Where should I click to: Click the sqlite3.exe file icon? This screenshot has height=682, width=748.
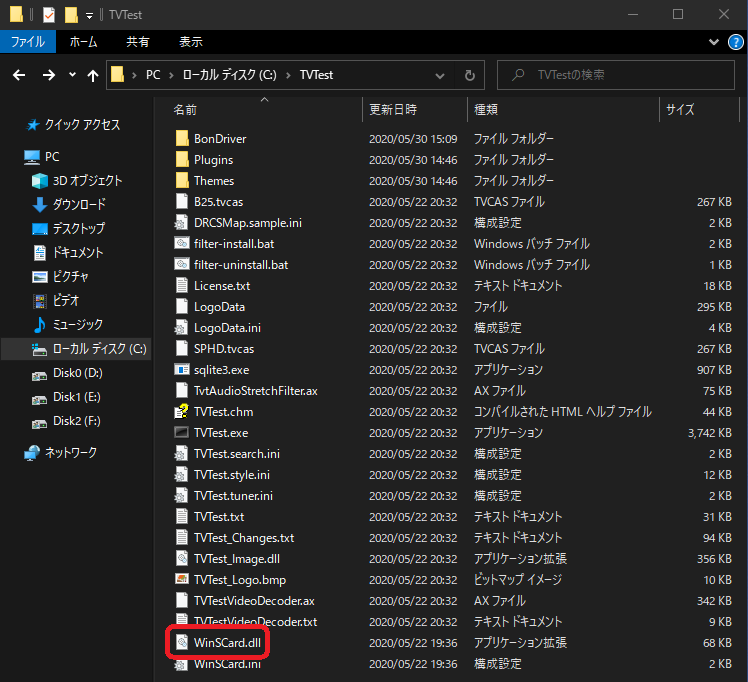[x=181, y=370]
